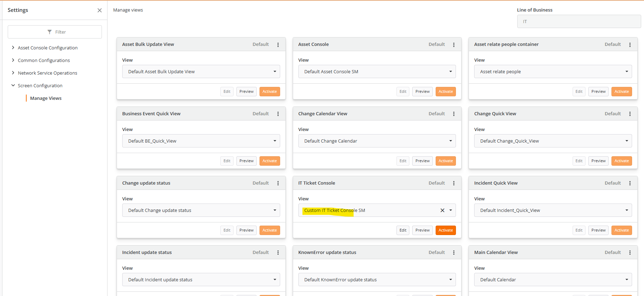Viewport: 644px width, 296px height.
Task: Open the kebab menu for Change Calendar View
Action: coord(454,114)
